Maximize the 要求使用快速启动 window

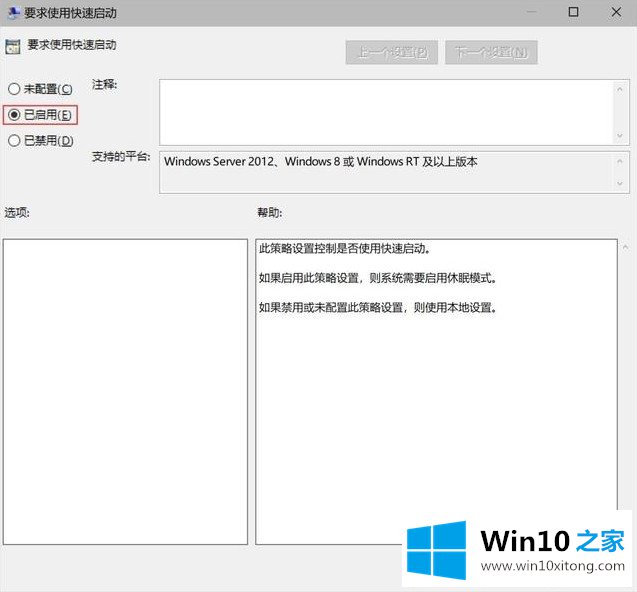[x=573, y=12]
